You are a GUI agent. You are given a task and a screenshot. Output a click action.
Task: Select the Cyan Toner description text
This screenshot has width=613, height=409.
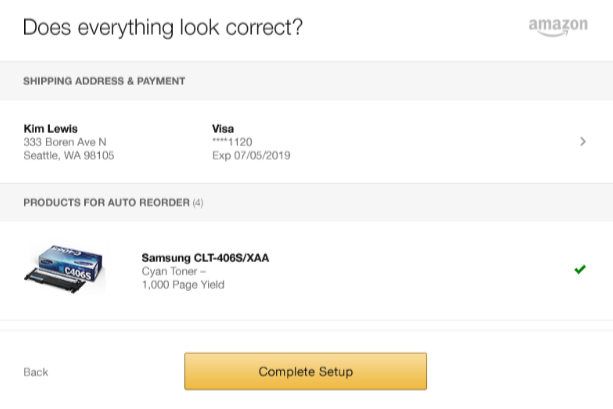(174, 271)
